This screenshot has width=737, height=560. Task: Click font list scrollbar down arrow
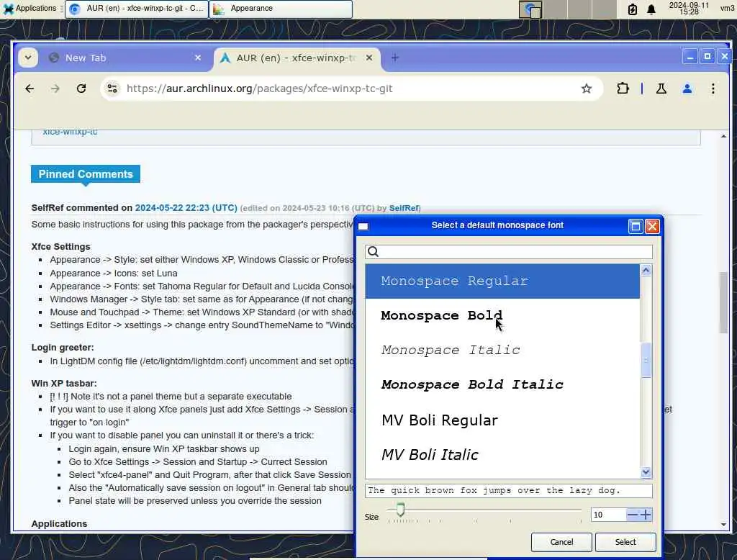[x=646, y=471]
